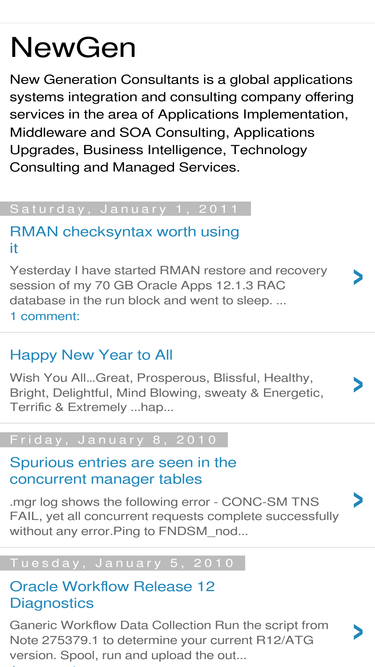The height and width of the screenshot is (667, 375).
Task: Open the comments link below the Workflow Diagnostics post
Action: pos(43,665)
